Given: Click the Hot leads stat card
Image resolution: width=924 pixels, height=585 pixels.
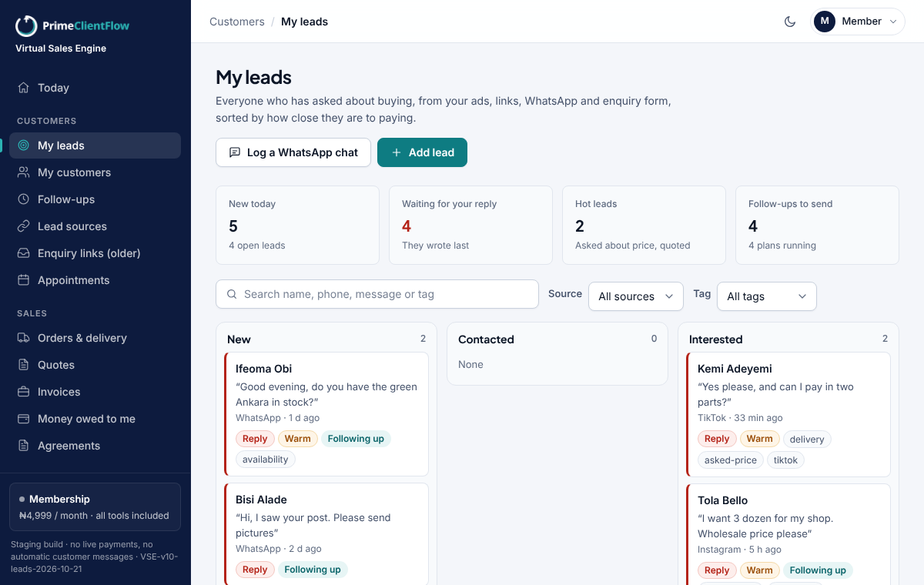Looking at the screenshot, I should point(644,225).
